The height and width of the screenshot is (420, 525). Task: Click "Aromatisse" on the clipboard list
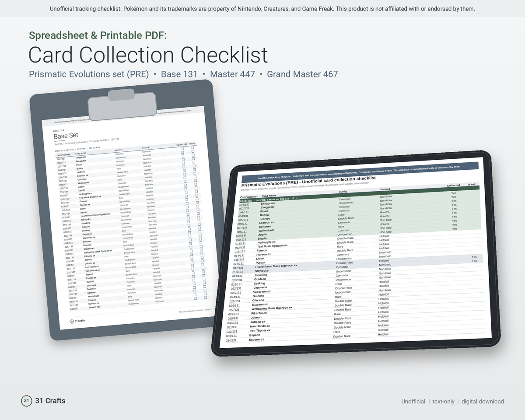93,297
